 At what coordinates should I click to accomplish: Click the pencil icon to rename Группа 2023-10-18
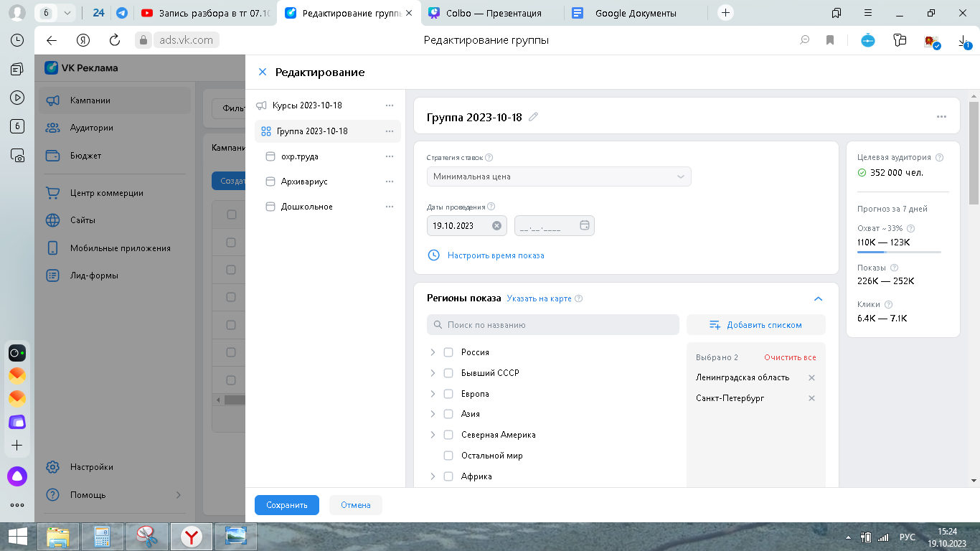coord(533,117)
